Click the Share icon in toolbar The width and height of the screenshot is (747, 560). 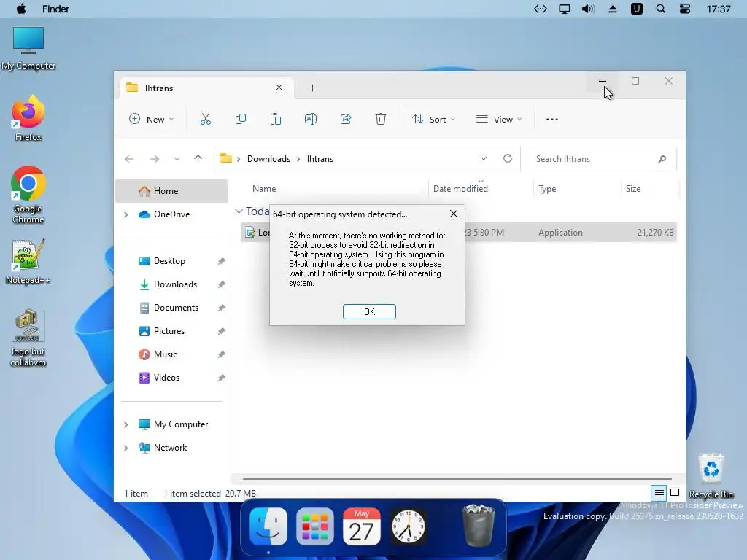pos(346,119)
